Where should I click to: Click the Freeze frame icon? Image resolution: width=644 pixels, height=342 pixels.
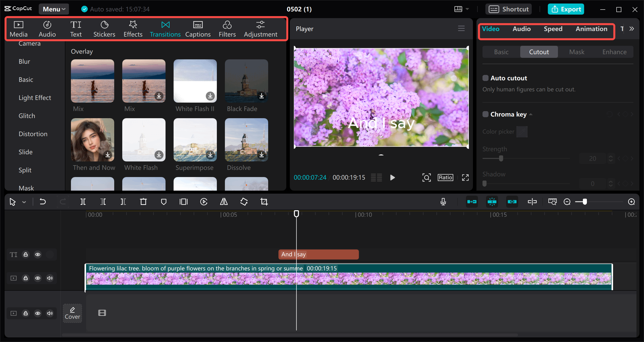tap(184, 202)
